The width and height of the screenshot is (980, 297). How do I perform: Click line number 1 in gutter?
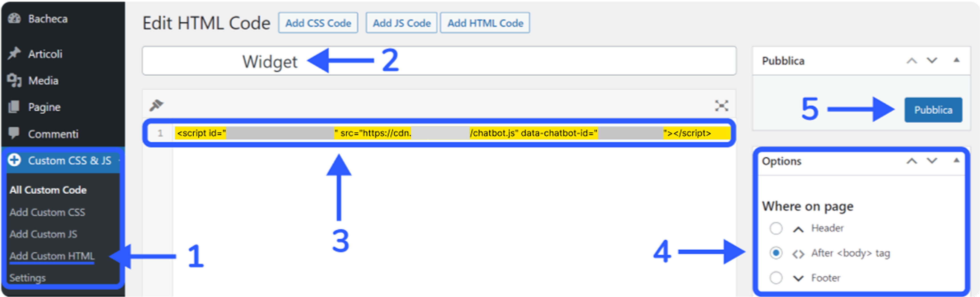(x=160, y=133)
